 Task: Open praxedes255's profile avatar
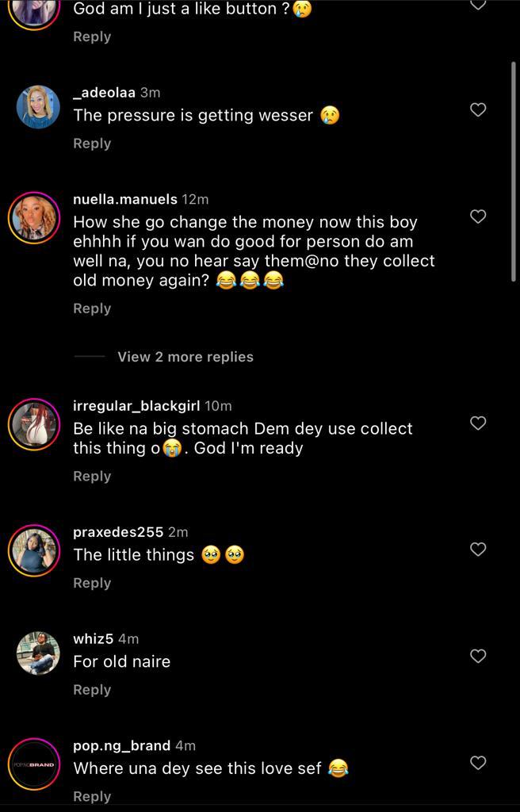tap(35, 550)
